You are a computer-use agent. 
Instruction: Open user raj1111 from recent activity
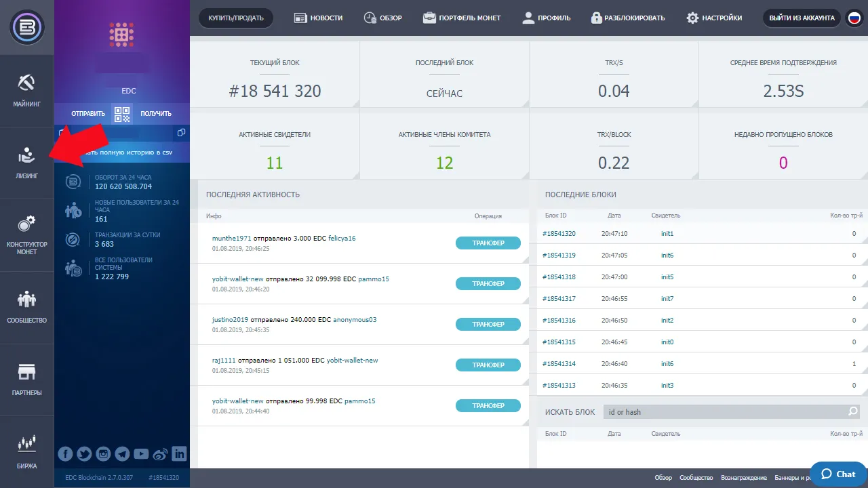tap(223, 361)
